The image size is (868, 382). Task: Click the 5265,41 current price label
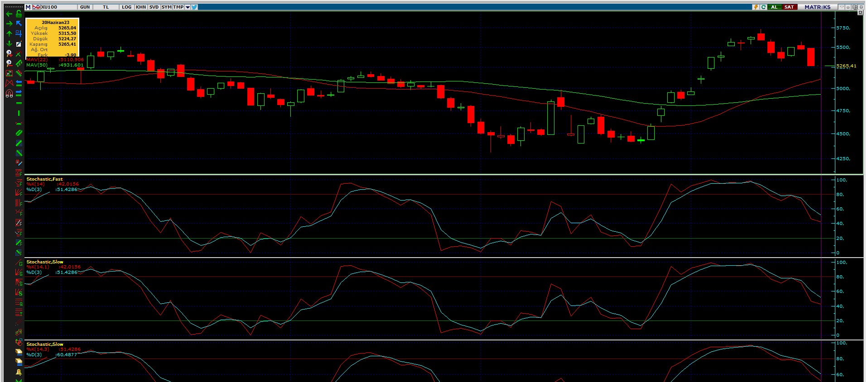coord(846,66)
